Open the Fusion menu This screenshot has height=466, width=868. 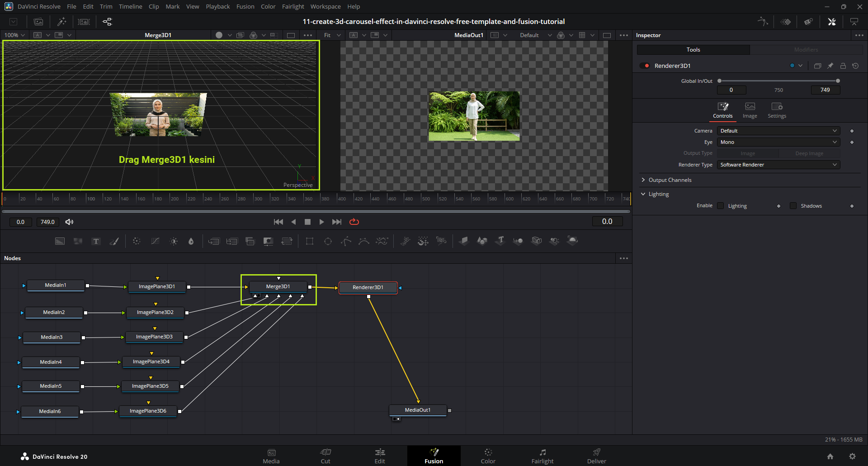tap(245, 6)
